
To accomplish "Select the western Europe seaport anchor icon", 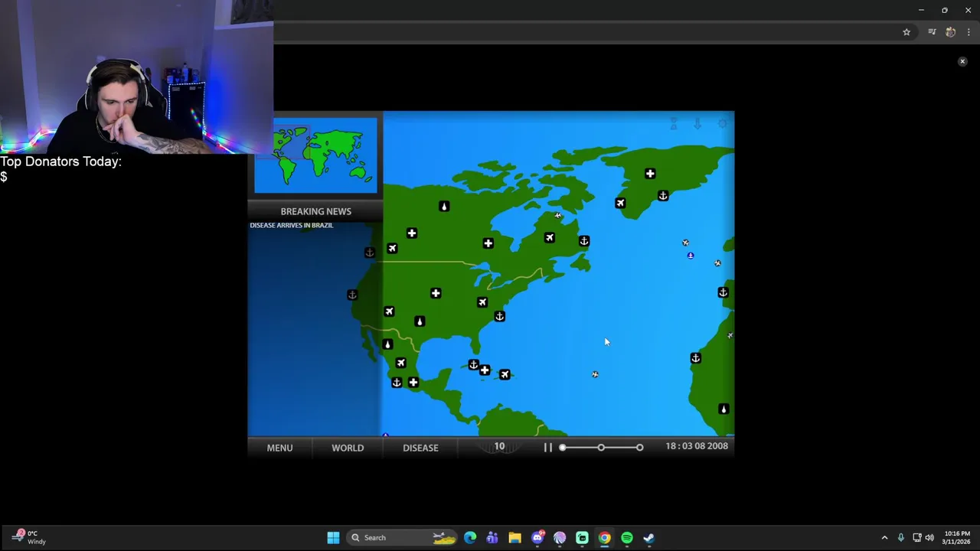I will coord(723,292).
